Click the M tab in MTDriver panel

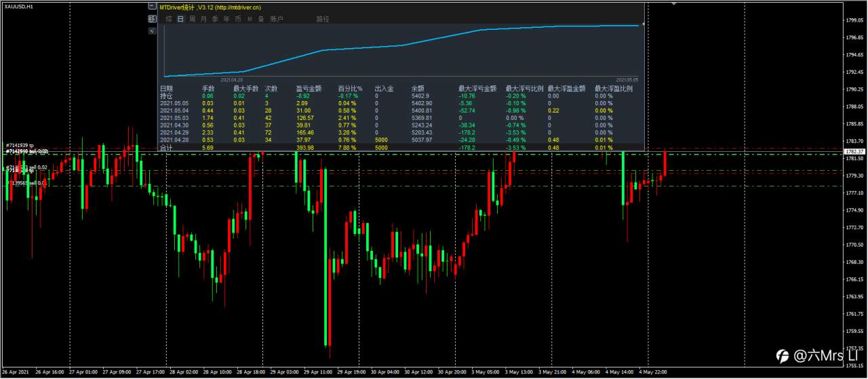point(250,19)
